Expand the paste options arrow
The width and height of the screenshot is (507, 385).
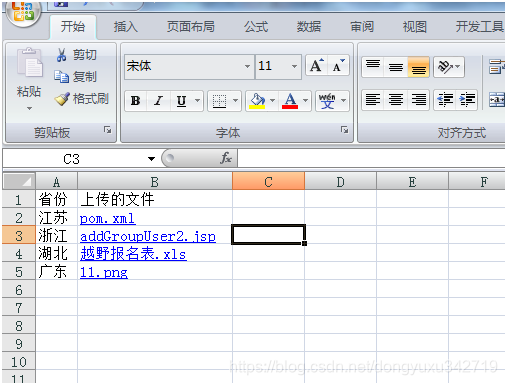click(29, 108)
